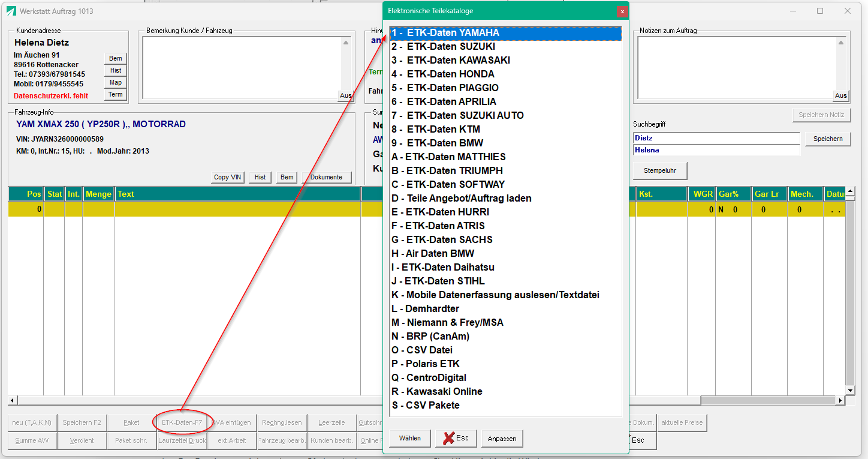
Task: Focus Suchbegriff field containing Dietz
Action: 716,138
